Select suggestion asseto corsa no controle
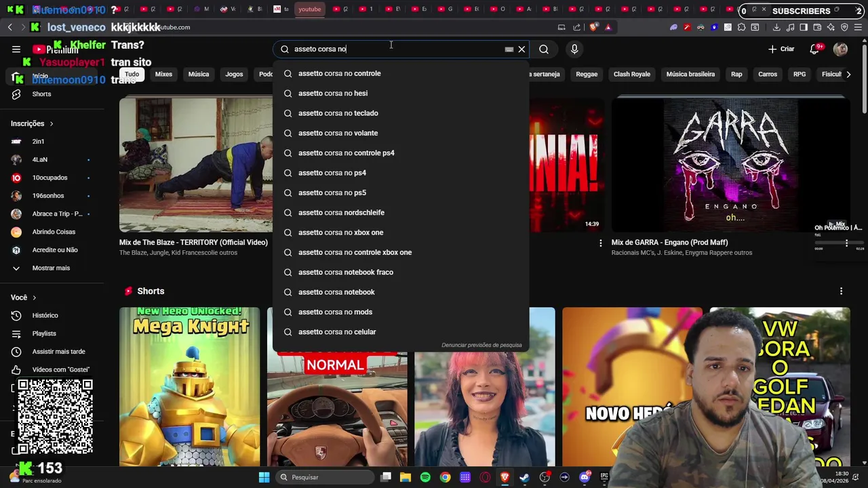 point(401,73)
